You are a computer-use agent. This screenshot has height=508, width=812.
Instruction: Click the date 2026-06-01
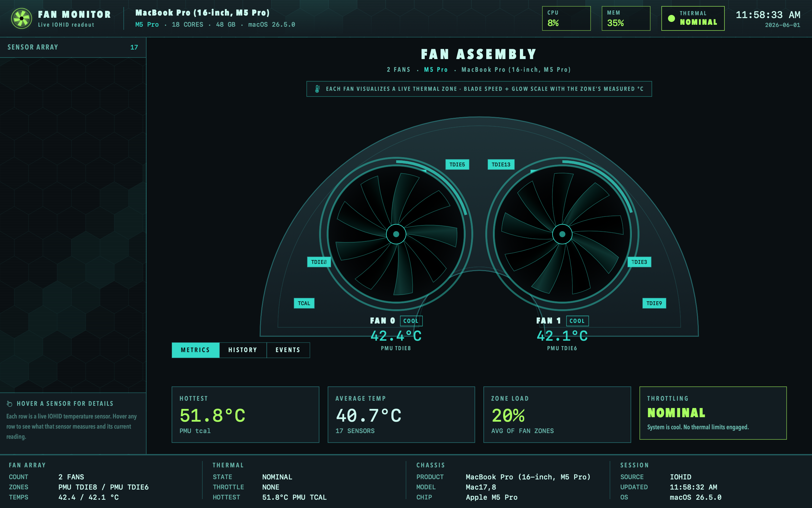tap(783, 25)
